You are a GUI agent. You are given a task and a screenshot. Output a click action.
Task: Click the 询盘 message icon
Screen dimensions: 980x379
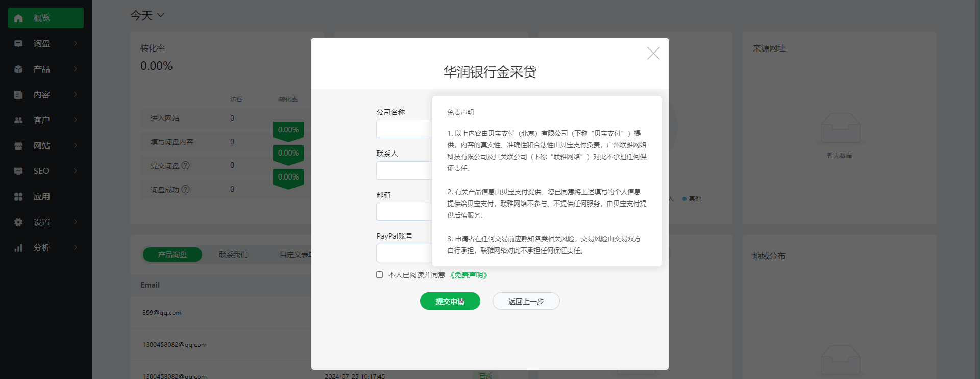(18, 44)
